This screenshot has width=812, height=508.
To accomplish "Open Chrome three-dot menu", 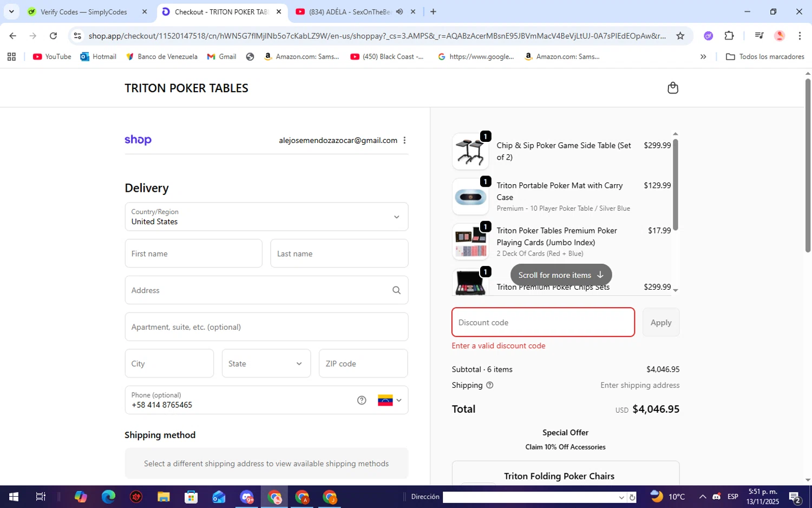I will click(x=800, y=36).
